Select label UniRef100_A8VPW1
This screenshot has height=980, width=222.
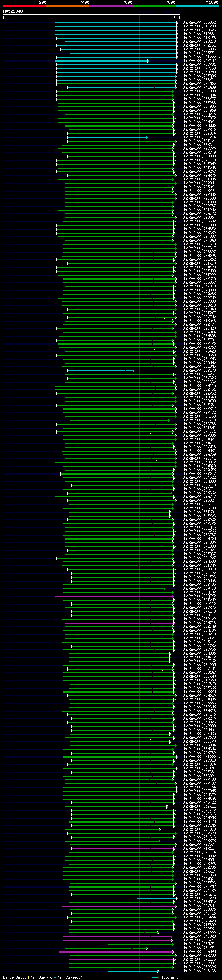pyautogui.click(x=199, y=64)
